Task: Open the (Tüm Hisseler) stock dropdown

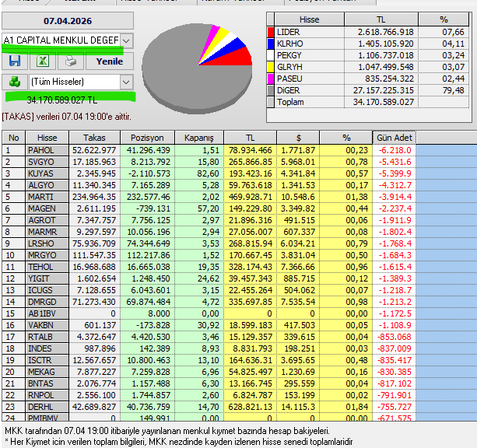Action: pyautogui.click(x=126, y=82)
